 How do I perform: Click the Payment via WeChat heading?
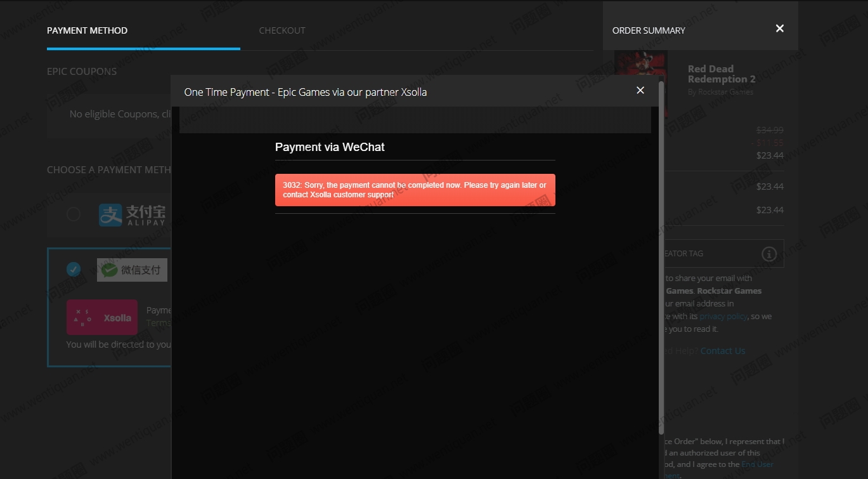(330, 147)
